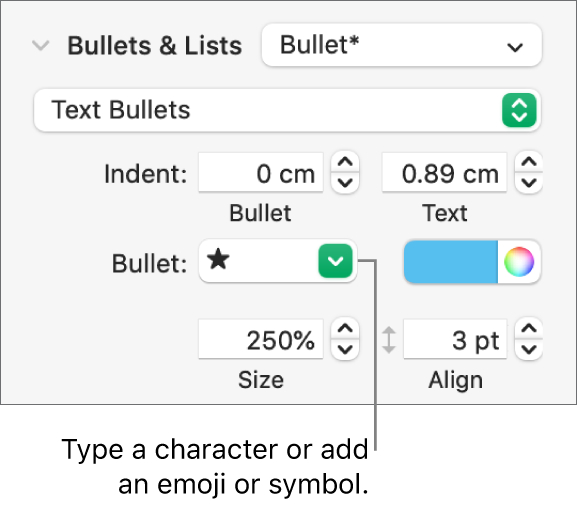Increase bullet Size with up arrow
Viewport: 577px width, 510px height.
coord(345,329)
